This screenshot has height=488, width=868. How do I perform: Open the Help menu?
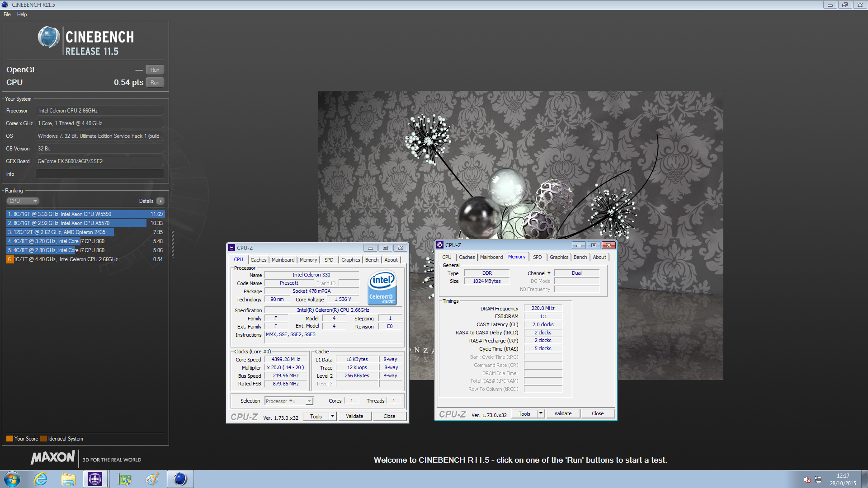[22, 14]
